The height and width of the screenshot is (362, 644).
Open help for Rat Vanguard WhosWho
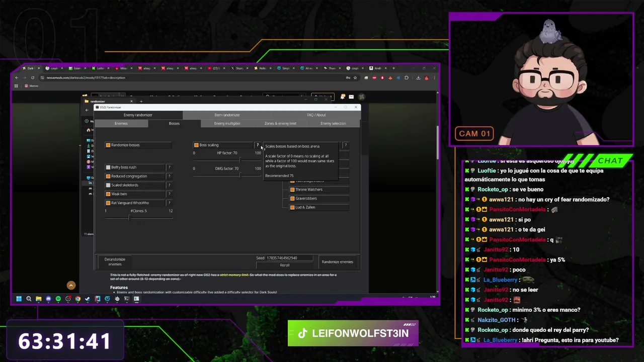click(169, 203)
